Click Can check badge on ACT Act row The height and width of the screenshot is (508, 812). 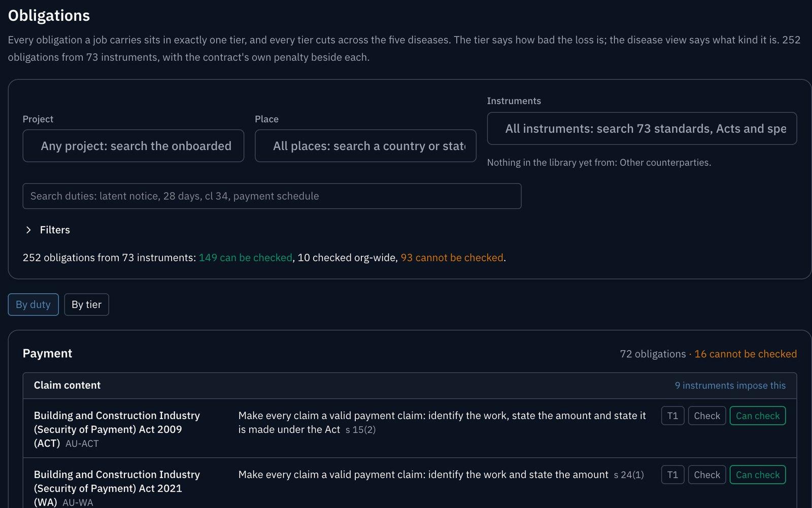click(x=758, y=416)
